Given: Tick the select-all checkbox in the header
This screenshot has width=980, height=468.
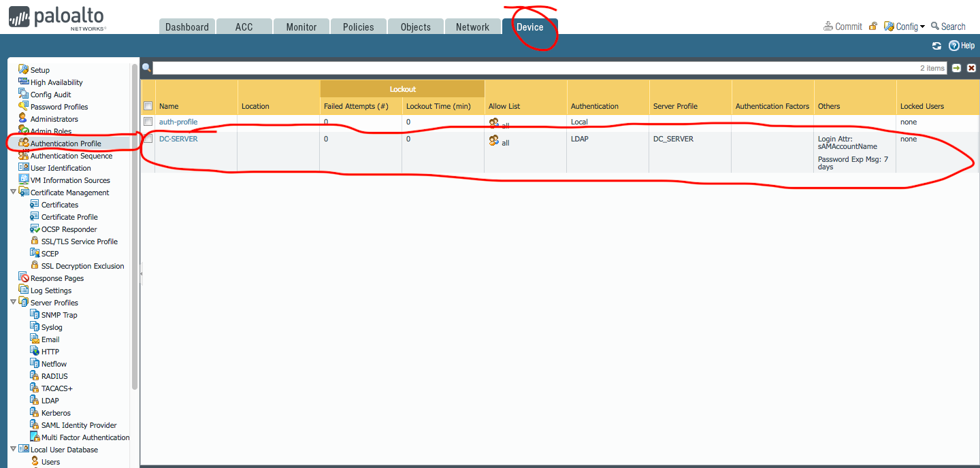Looking at the screenshot, I should [148, 106].
